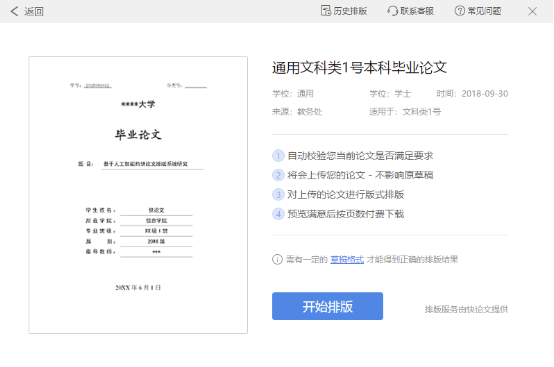Click step 3 circle number icon
Screen dimensions: 554x367
pyautogui.click(x=278, y=194)
